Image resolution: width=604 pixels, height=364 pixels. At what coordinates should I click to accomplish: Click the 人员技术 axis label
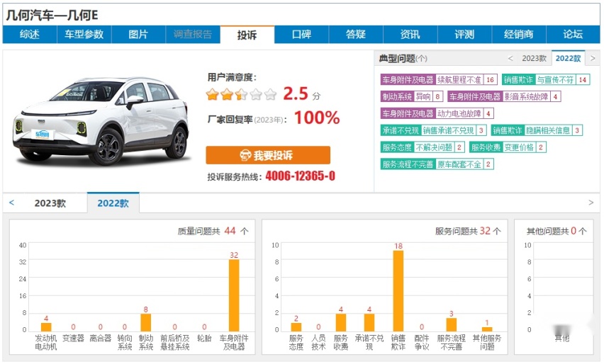[318, 342]
